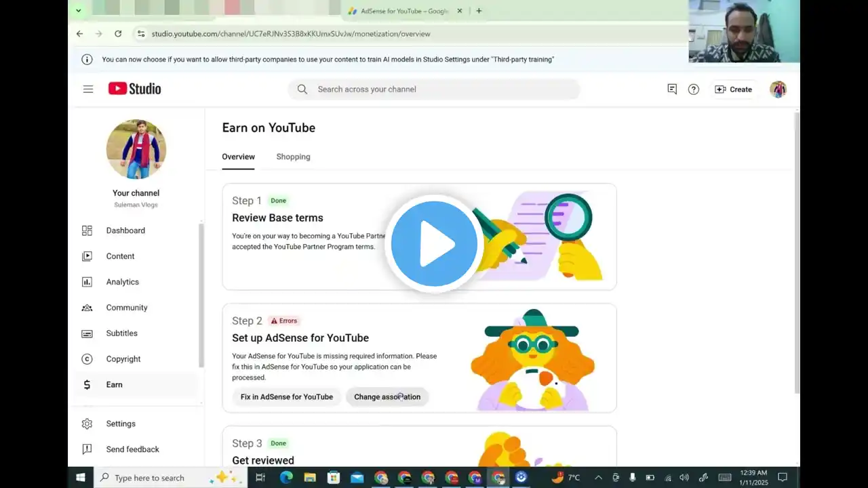Viewport: 868px width, 488px height.
Task: Click the Step 1 Done badge
Action: click(x=278, y=201)
